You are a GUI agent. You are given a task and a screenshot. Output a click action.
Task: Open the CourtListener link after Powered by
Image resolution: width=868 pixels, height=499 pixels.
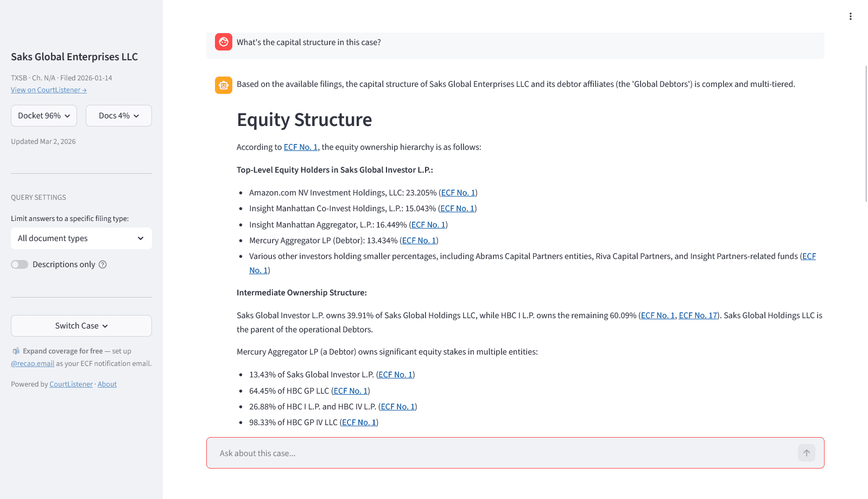coord(71,384)
